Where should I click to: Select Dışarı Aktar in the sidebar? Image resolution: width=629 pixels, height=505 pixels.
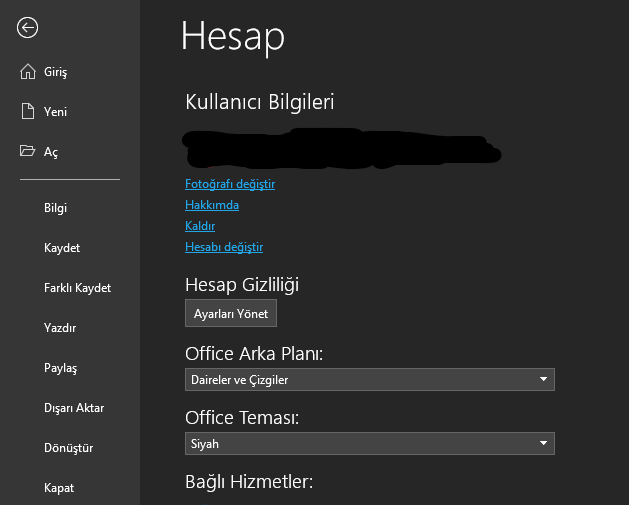click(x=74, y=408)
